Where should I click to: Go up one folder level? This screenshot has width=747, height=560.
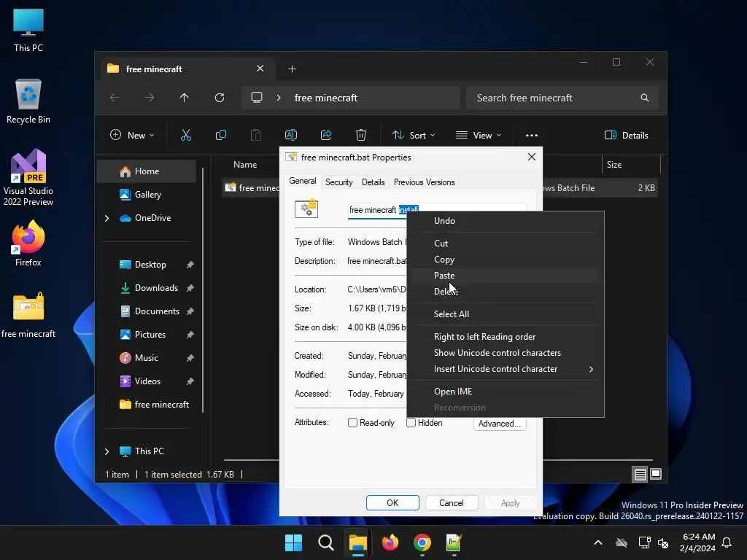(x=185, y=98)
